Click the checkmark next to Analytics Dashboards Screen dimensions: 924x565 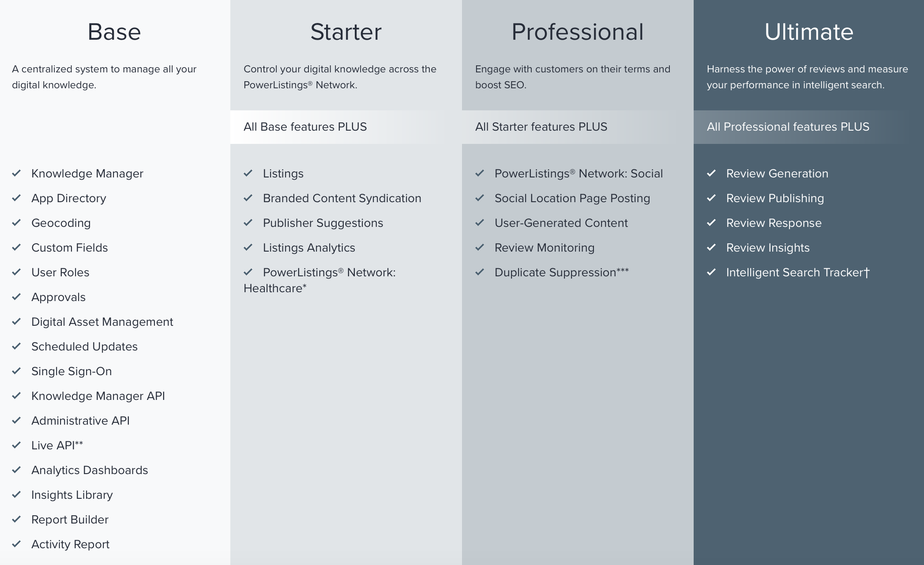pyautogui.click(x=16, y=470)
